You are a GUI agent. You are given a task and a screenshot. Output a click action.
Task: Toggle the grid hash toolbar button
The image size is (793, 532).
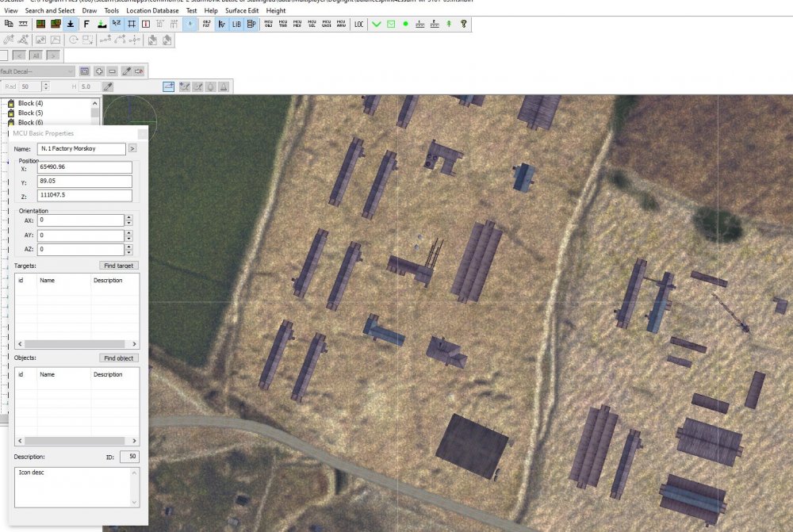pyautogui.click(x=132, y=25)
